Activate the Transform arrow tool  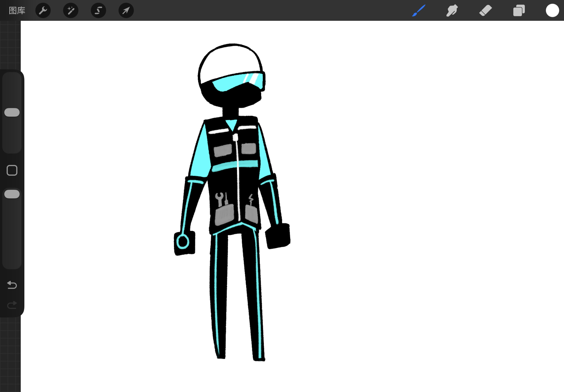[x=126, y=11]
